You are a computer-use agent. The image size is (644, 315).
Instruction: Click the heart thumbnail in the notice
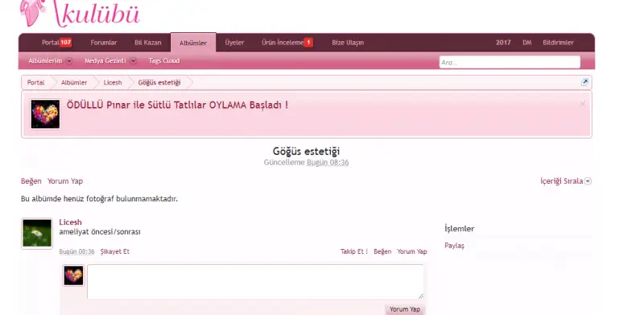click(45, 114)
